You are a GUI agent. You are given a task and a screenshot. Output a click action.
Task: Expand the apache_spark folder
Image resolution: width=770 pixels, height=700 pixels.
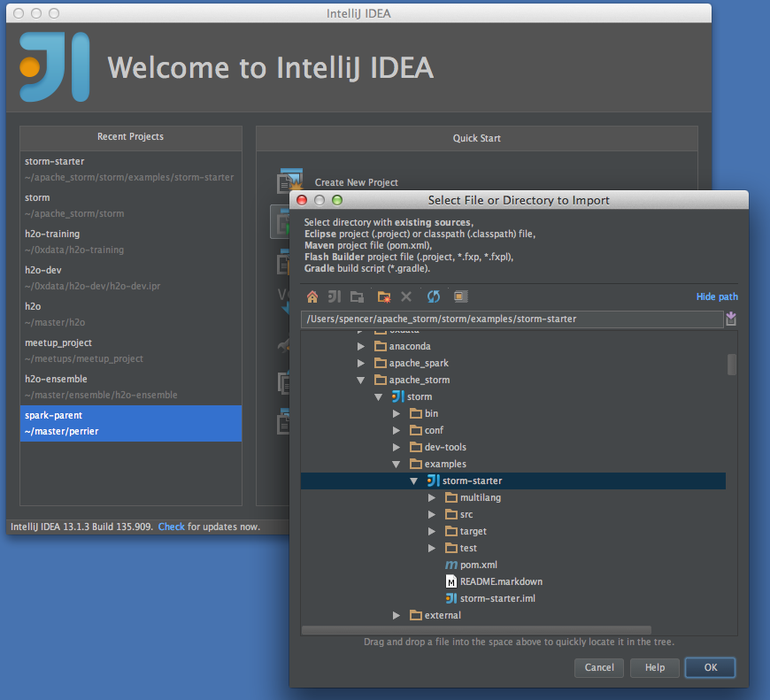(x=361, y=363)
